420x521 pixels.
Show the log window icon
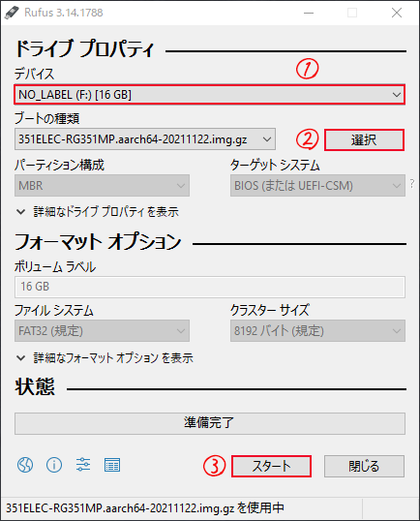(x=112, y=465)
